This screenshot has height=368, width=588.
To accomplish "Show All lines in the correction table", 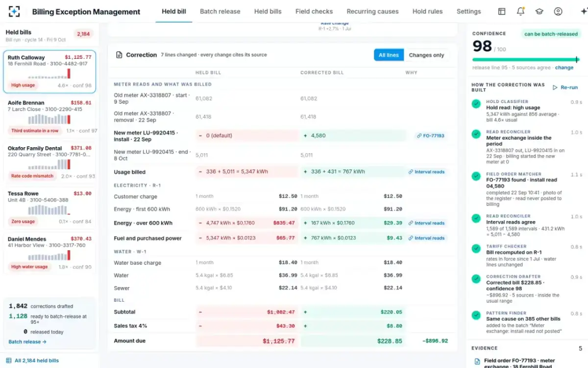I will tap(389, 55).
